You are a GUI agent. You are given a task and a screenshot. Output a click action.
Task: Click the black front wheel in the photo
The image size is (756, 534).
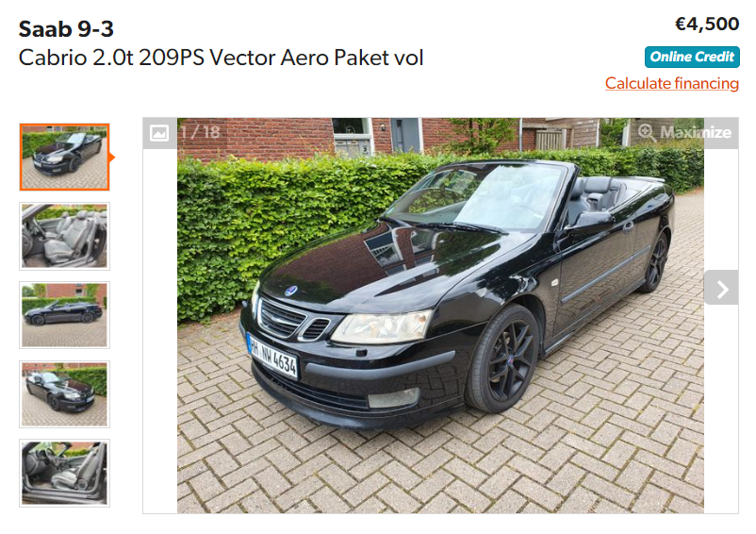pyautogui.click(x=503, y=358)
